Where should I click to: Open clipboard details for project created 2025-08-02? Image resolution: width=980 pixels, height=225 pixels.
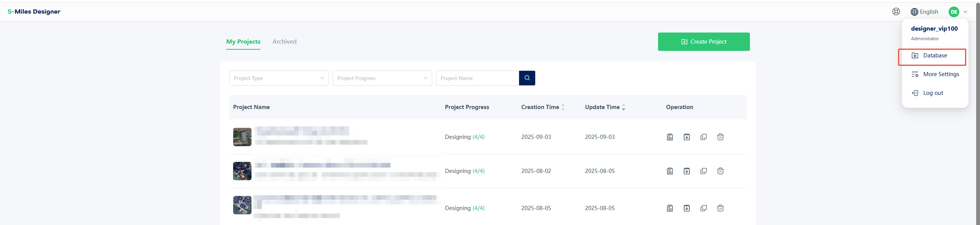670,171
